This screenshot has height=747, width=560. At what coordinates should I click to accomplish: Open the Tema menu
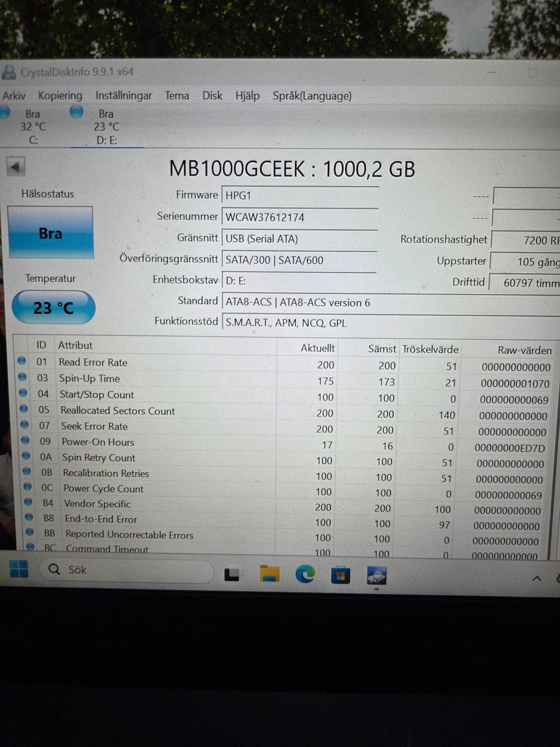[177, 96]
